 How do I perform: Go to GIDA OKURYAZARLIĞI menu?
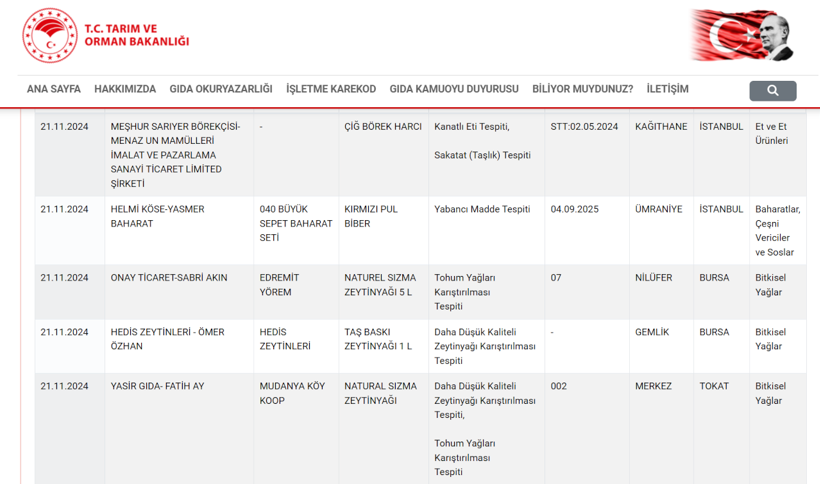point(221,89)
